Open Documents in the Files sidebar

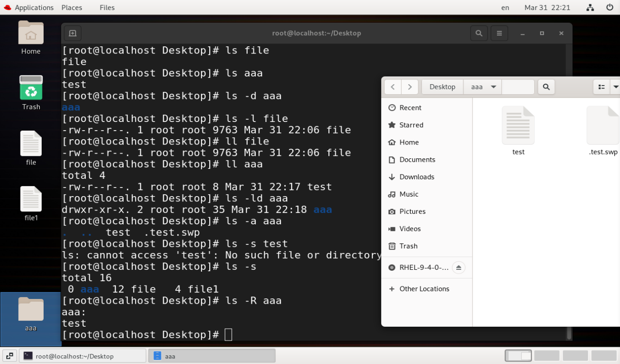pyautogui.click(x=427, y=159)
